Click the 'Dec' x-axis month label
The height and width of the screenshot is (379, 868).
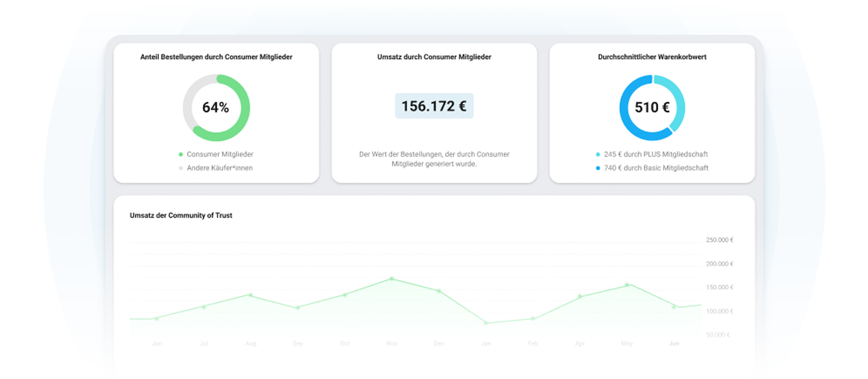[439, 344]
